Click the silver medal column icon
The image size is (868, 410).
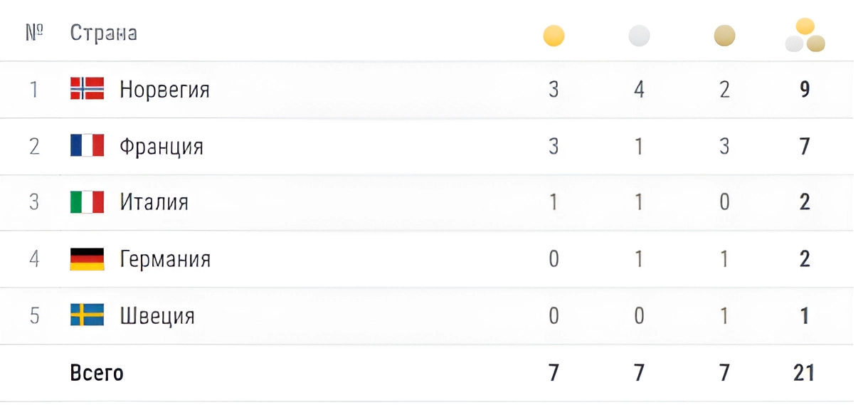pyautogui.click(x=639, y=36)
